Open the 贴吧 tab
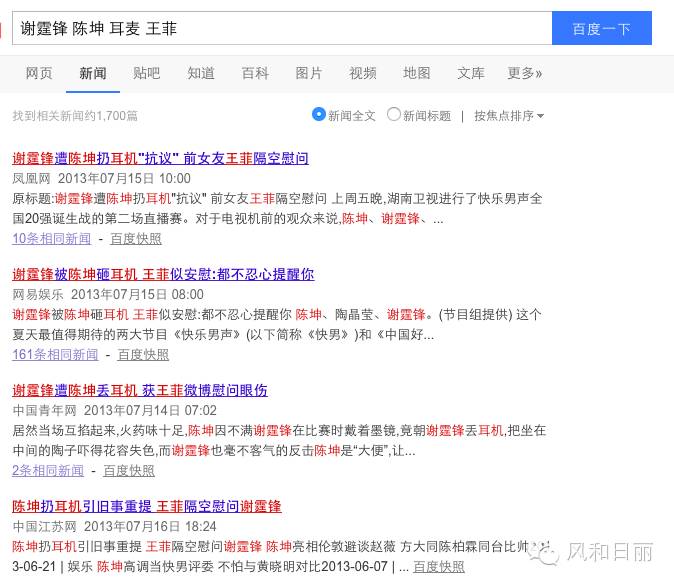The image size is (674, 585). tap(147, 74)
